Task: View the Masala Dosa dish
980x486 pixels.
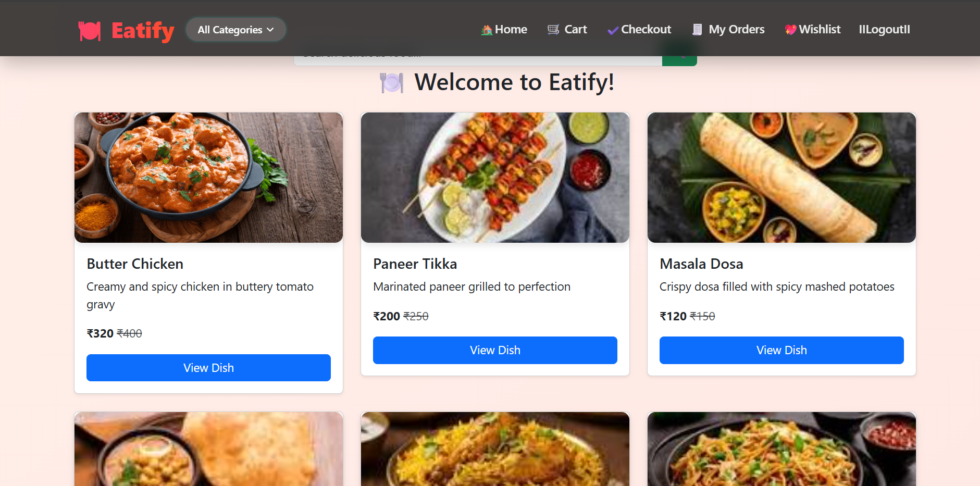Action: [781, 350]
